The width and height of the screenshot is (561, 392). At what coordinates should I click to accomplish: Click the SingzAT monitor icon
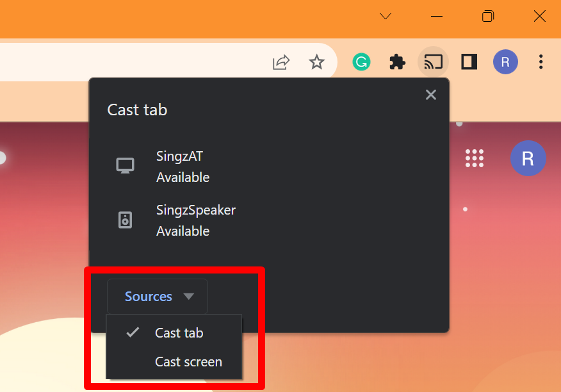pos(126,166)
